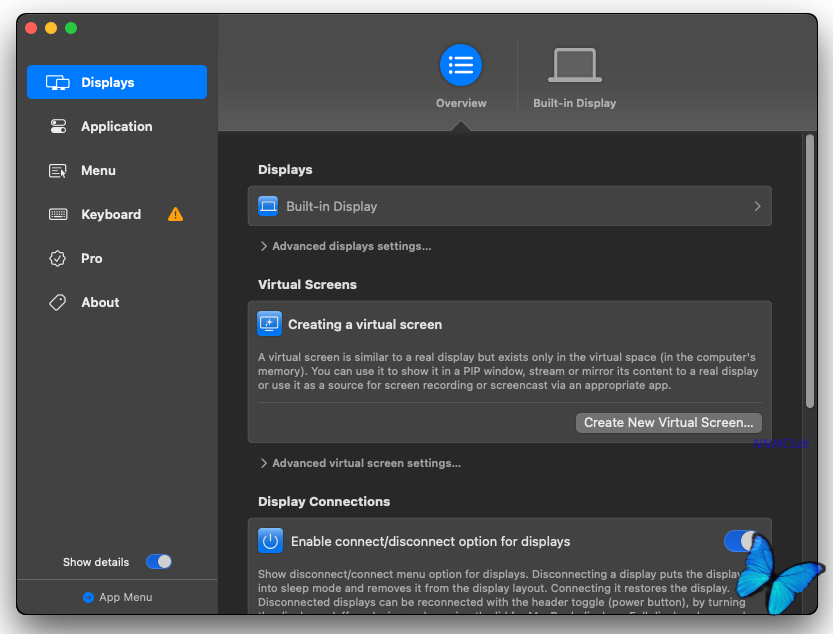Click the Pro badge icon
Viewport: 833px width, 634px height.
tap(58, 259)
